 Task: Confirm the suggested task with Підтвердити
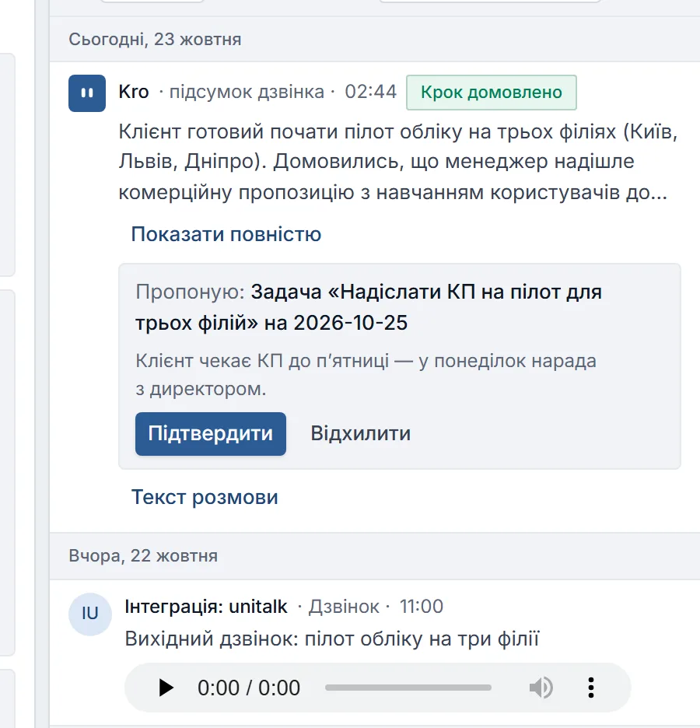pyautogui.click(x=211, y=434)
